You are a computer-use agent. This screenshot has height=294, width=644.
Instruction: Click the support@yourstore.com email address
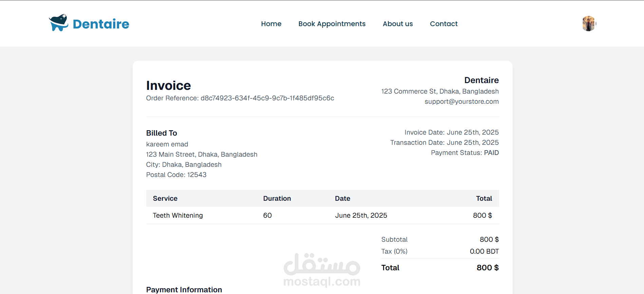pos(461,101)
